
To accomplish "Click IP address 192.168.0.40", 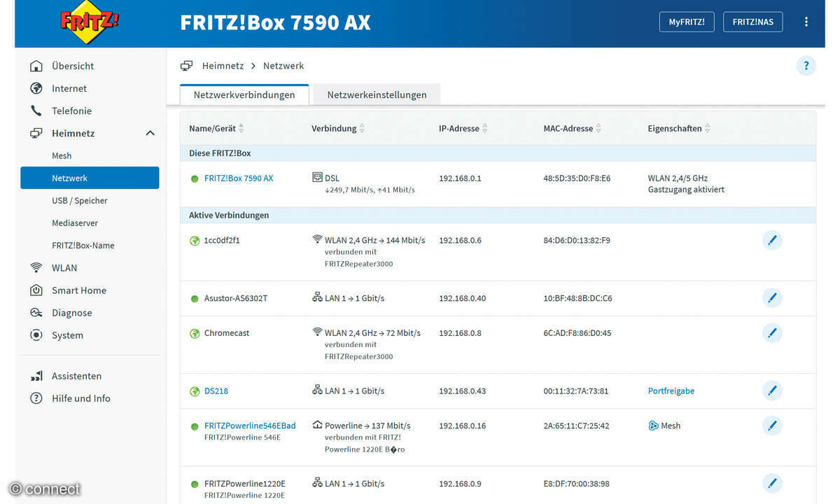I will pos(462,298).
